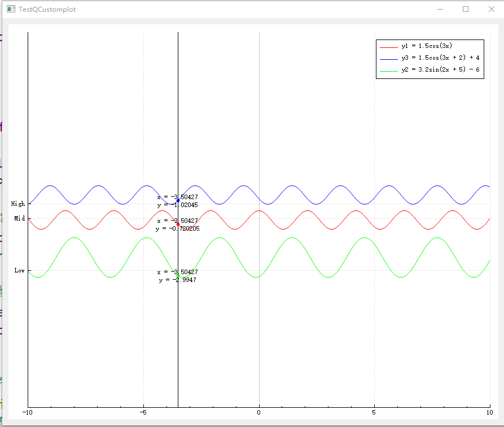Click the High tick label on the y-axis
The image size is (504, 427).
coord(17,204)
